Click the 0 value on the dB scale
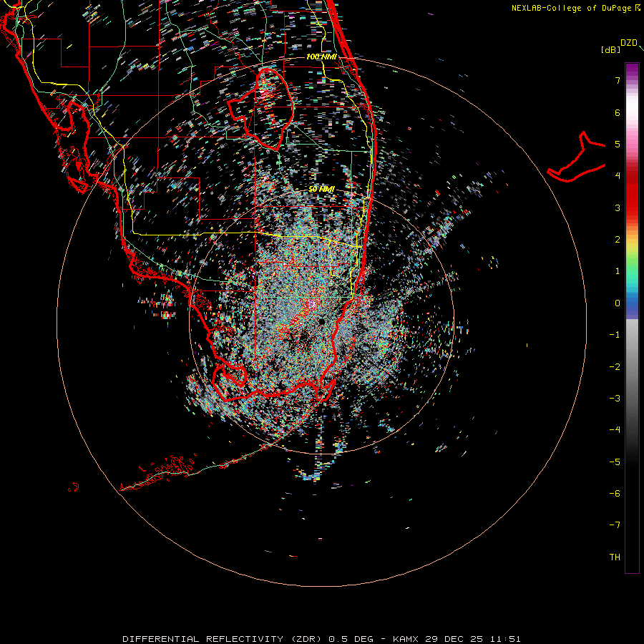This screenshot has height=644, width=644. (618, 303)
